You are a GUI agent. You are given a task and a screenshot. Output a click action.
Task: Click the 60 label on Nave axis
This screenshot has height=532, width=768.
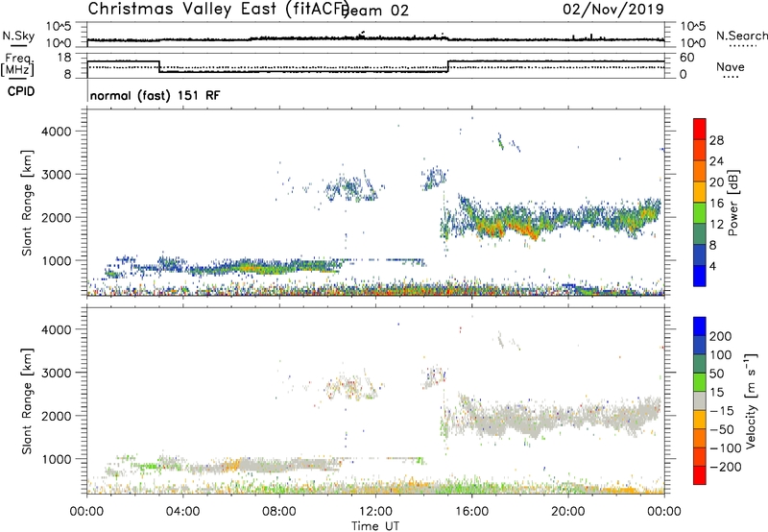pyautogui.click(x=687, y=58)
